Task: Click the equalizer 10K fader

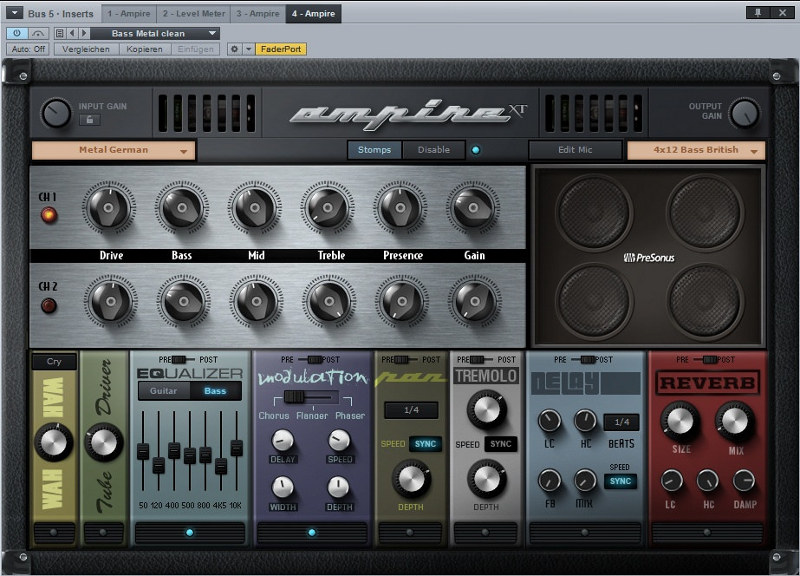Action: (x=236, y=447)
